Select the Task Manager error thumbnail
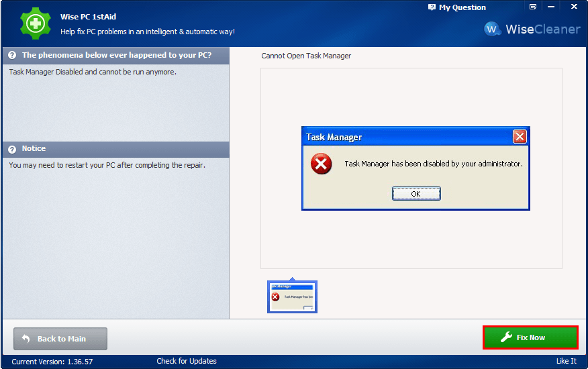Viewport: 588px width, 369px height. pos(292,297)
